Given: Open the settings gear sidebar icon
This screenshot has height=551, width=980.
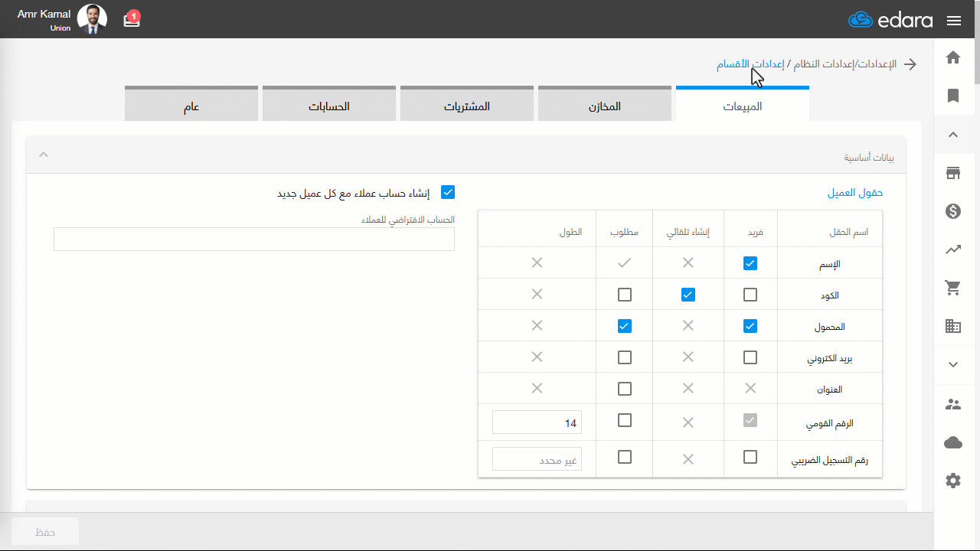Looking at the screenshot, I should pyautogui.click(x=953, y=481).
